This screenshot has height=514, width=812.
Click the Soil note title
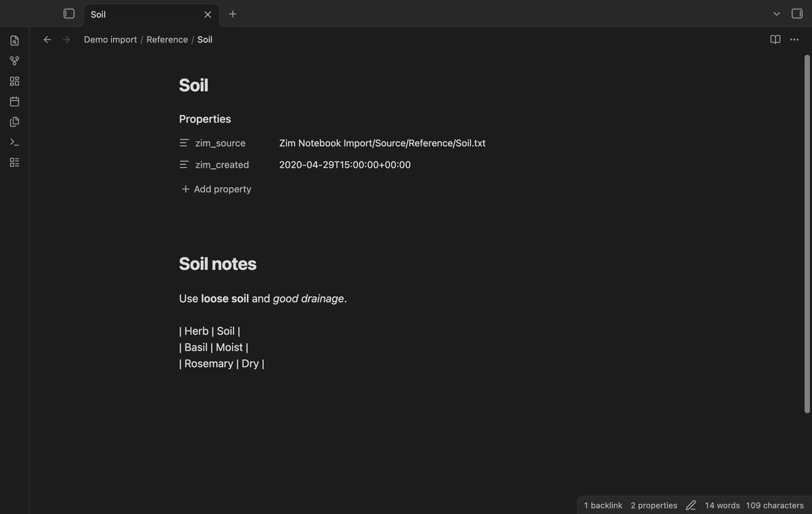(194, 85)
